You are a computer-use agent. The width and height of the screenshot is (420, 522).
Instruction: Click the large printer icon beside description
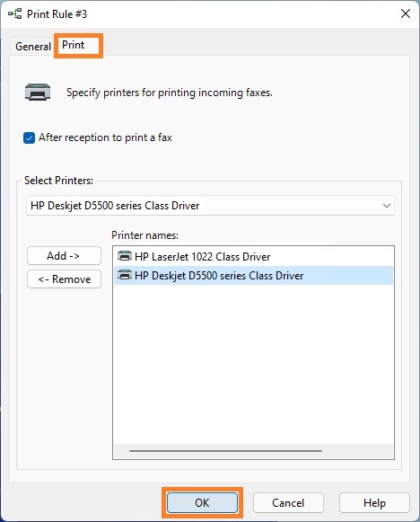38,92
